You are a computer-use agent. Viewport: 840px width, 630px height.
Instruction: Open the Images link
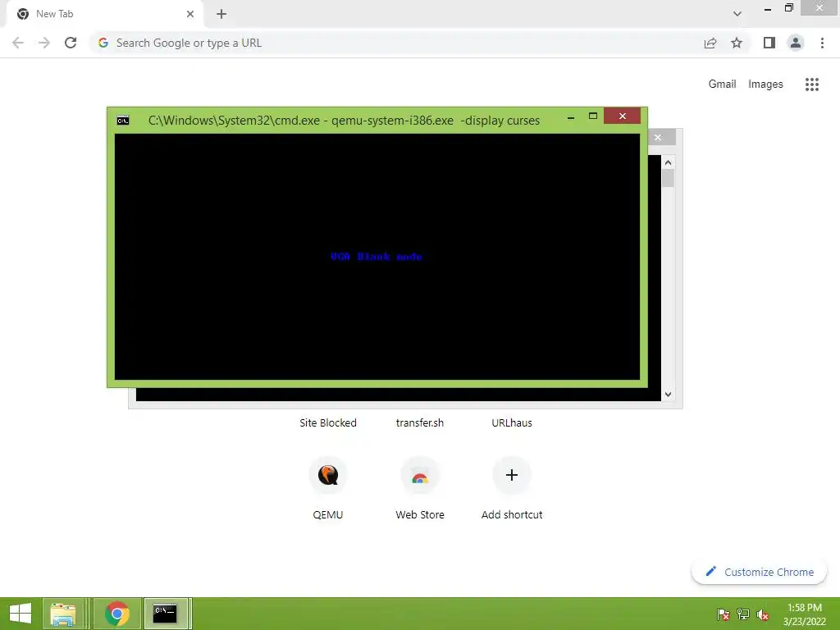(x=765, y=84)
